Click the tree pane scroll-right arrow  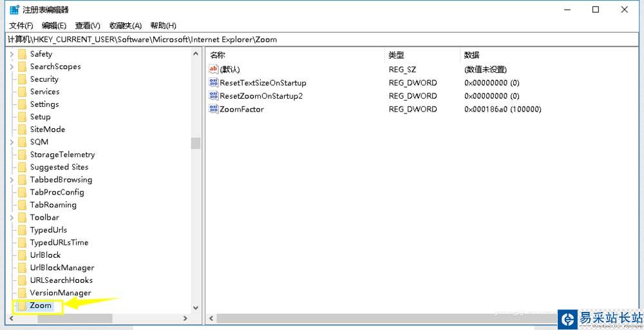point(185,318)
